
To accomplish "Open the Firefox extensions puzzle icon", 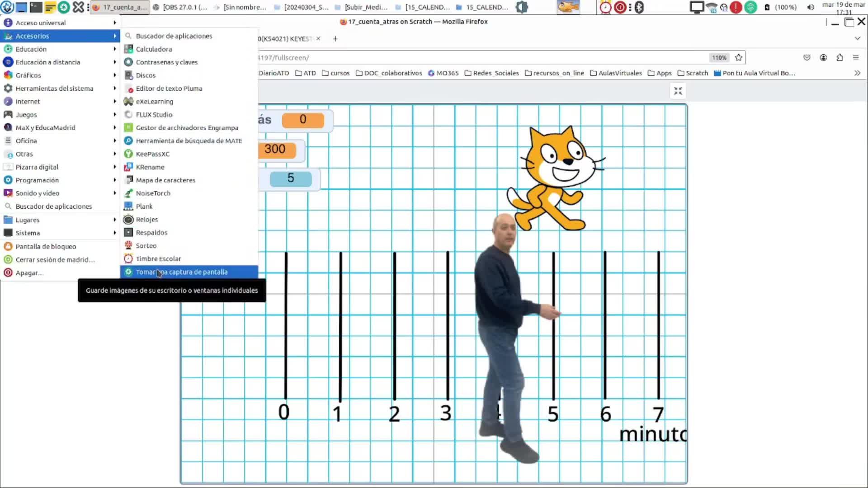I will tap(840, 57).
